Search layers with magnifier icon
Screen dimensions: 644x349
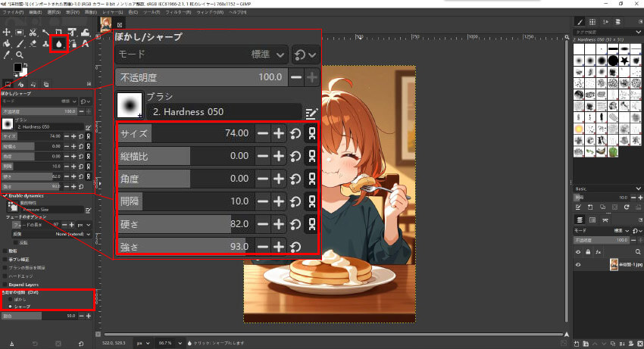click(x=638, y=252)
